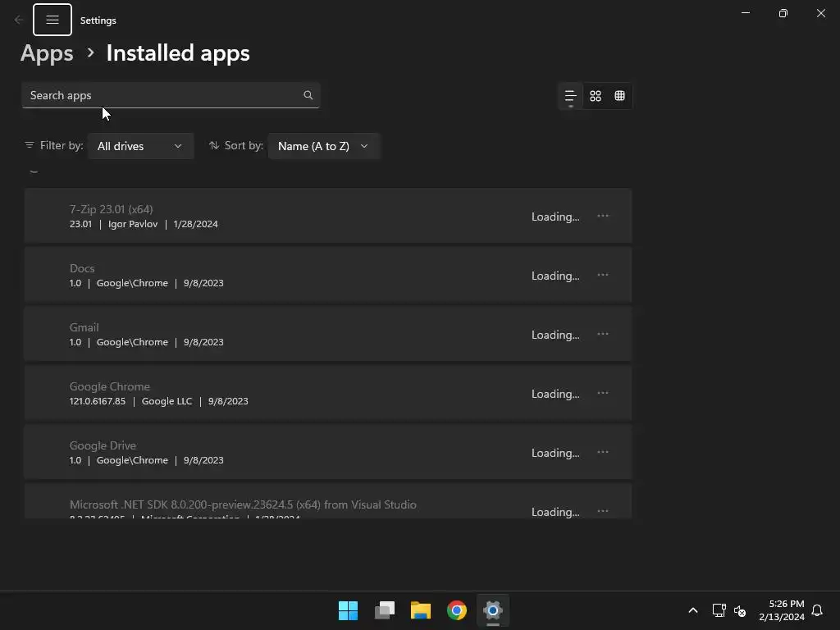Viewport: 840px width, 630px height.
Task: Launch File Explorer from the taskbar
Action: pos(421,610)
